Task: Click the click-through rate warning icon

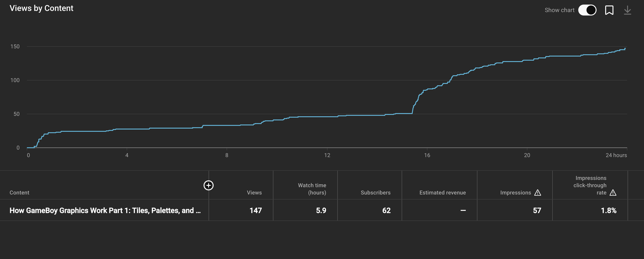Action: (x=613, y=193)
